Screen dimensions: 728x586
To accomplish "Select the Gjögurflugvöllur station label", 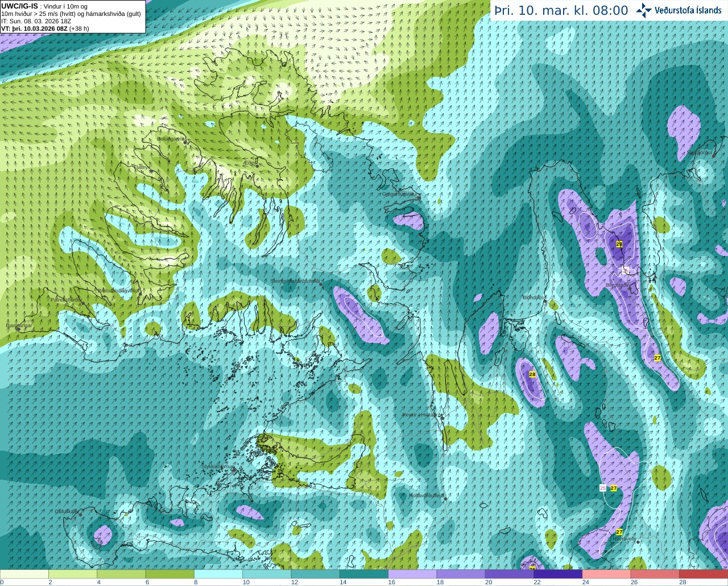I will pyautogui.click(x=401, y=194).
